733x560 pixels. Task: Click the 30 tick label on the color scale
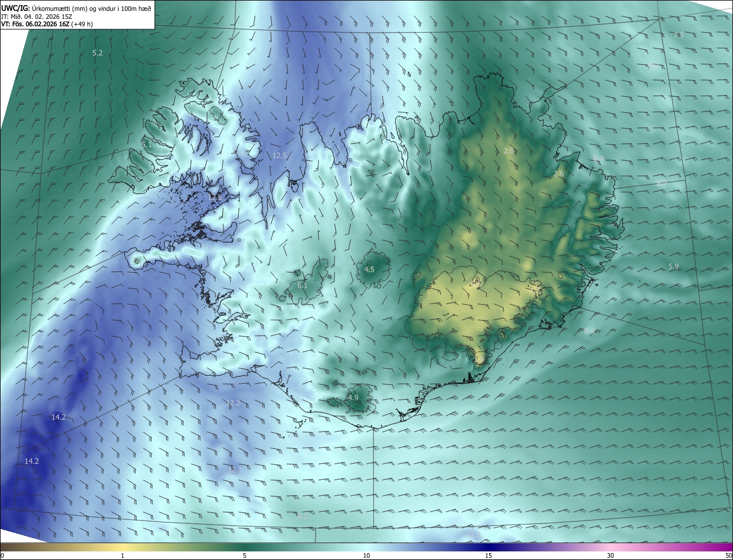[610, 555]
